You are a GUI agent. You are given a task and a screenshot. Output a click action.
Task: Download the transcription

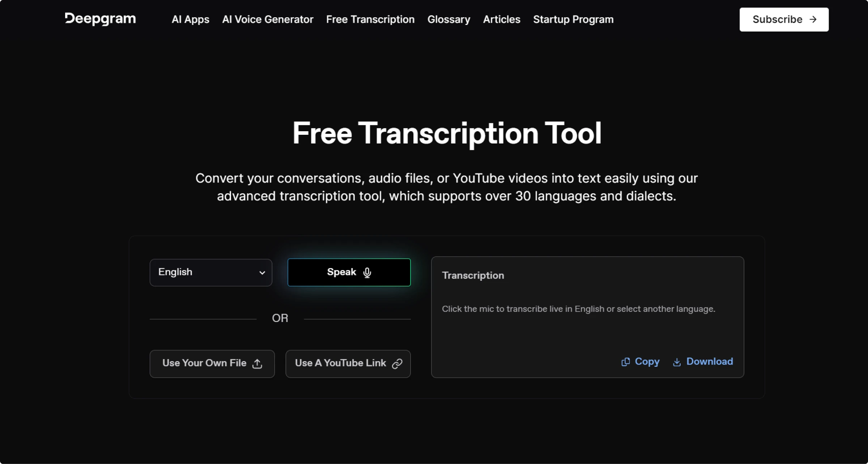(703, 362)
